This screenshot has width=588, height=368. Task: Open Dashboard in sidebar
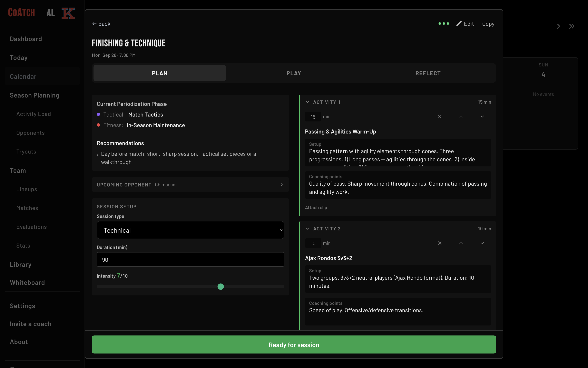[26, 39]
